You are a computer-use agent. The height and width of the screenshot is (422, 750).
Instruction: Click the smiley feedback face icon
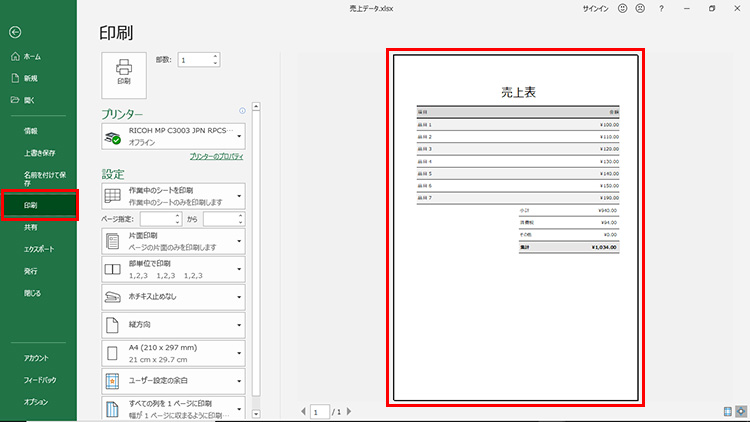[623, 8]
